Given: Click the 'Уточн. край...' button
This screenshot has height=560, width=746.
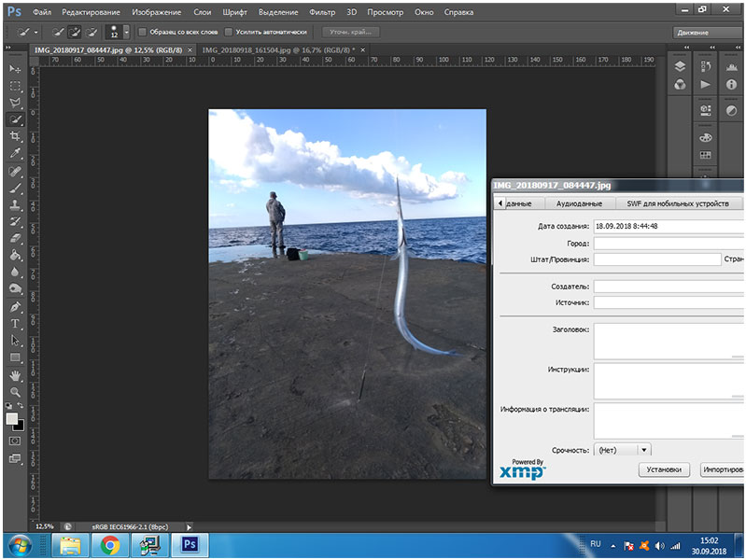Looking at the screenshot, I should point(350,32).
